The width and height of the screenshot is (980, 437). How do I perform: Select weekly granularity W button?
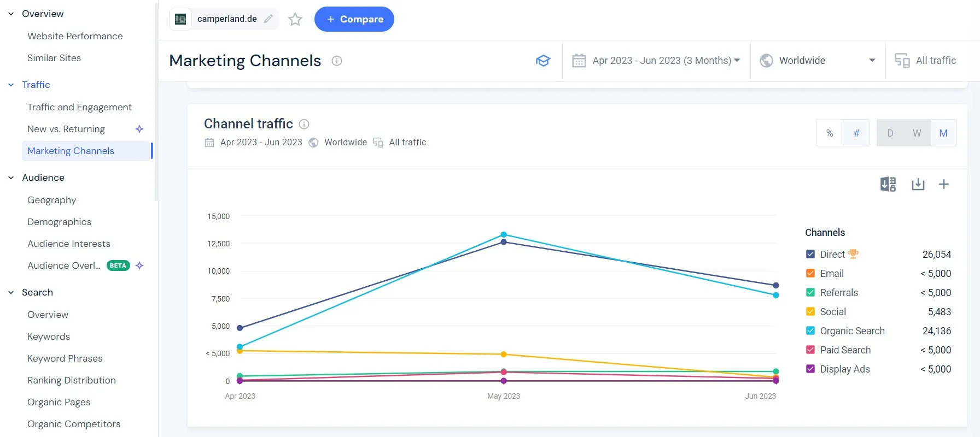pos(917,133)
